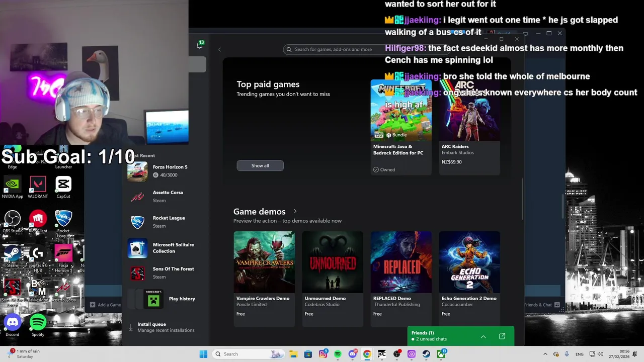Switch to Google Chrome on taskbar
This screenshot has height=362, width=644.
pos(367,354)
